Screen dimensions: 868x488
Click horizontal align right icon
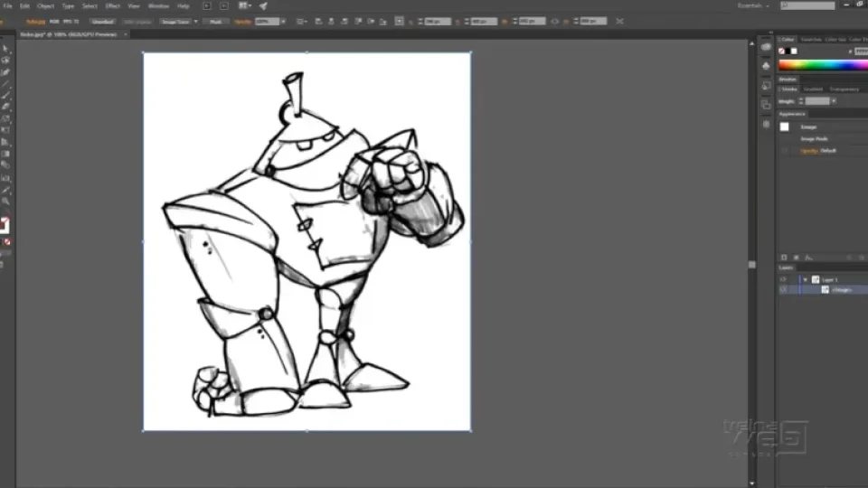point(344,22)
